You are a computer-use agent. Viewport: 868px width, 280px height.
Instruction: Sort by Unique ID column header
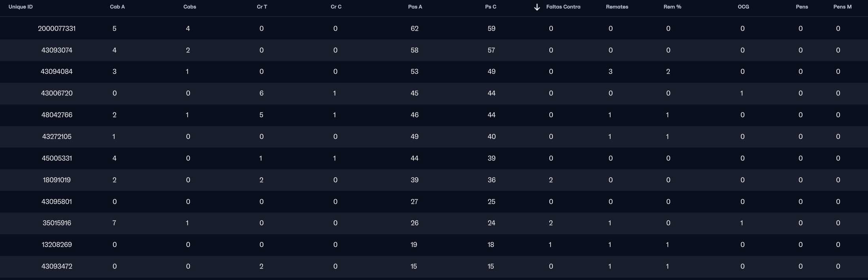click(21, 7)
